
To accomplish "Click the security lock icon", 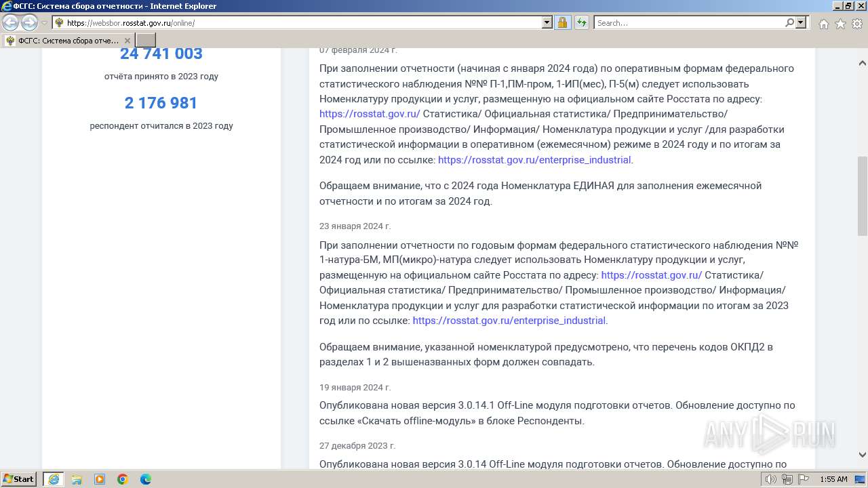I will (562, 23).
